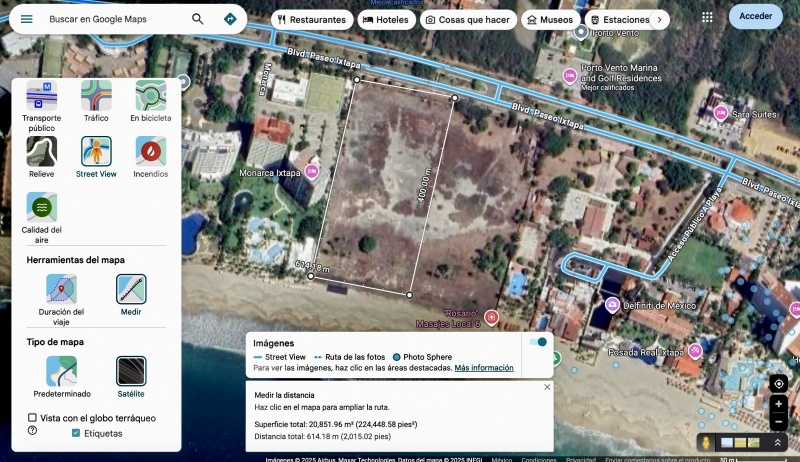Zoom in with the plus button

[778, 404]
